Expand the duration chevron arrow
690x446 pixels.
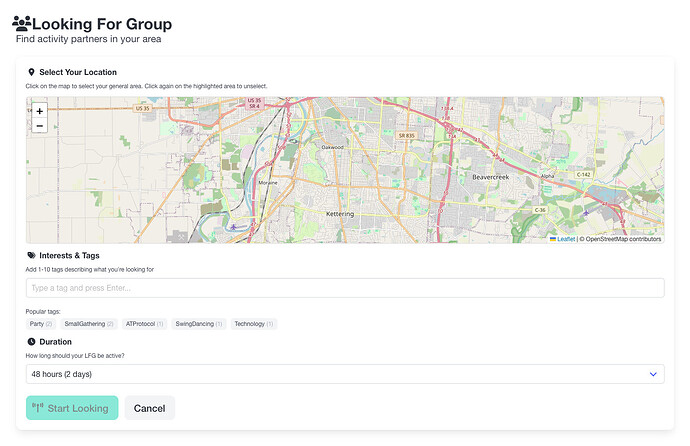point(653,374)
